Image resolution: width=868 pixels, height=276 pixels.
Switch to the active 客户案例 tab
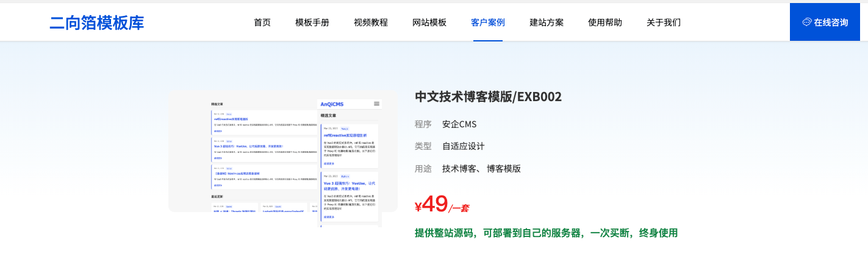[488, 23]
